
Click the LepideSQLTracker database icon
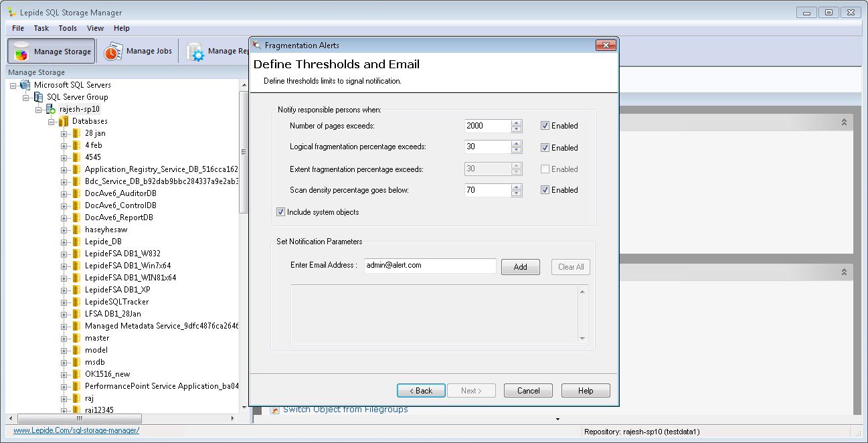click(76, 302)
